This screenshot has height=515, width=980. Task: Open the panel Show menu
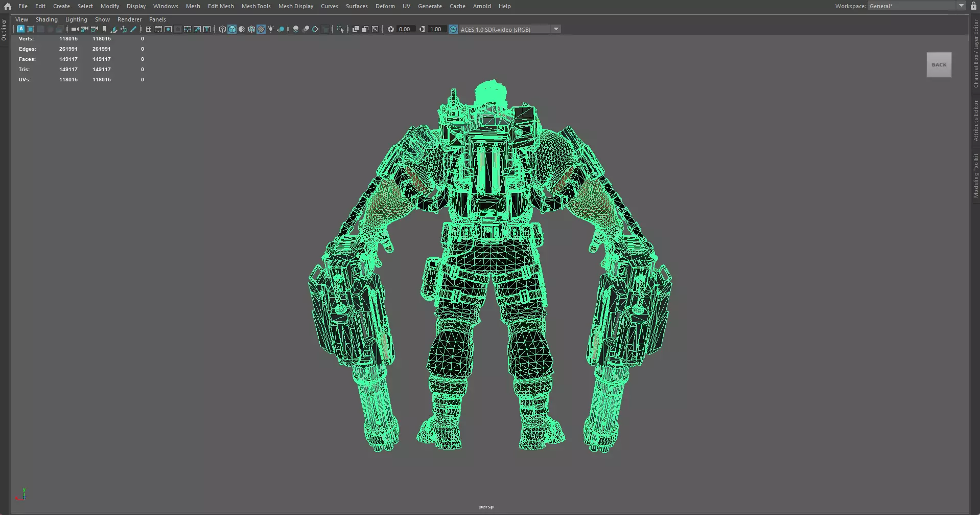tap(102, 19)
